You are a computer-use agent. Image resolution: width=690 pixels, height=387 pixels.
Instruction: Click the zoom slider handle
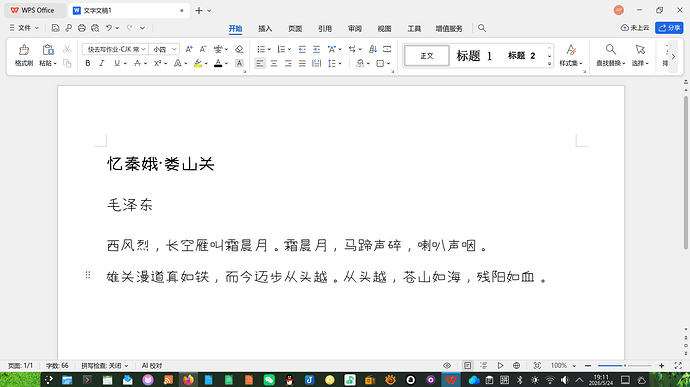click(x=624, y=365)
